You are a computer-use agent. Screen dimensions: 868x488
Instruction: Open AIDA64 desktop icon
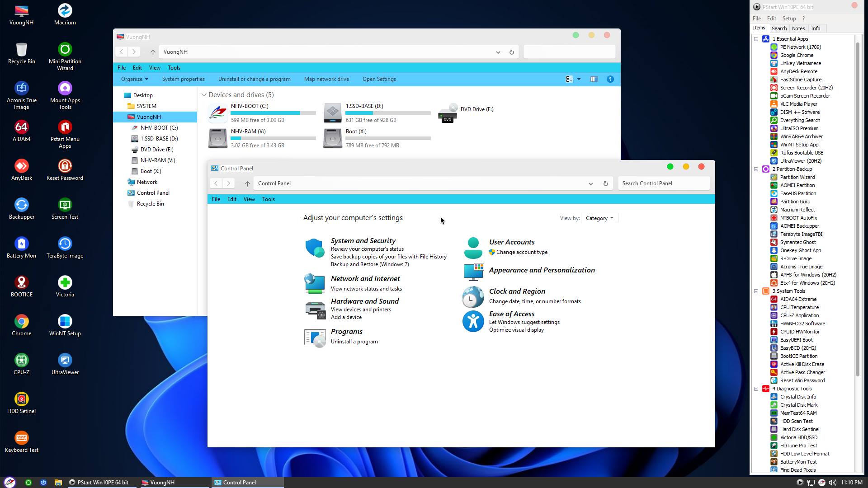[21, 131]
